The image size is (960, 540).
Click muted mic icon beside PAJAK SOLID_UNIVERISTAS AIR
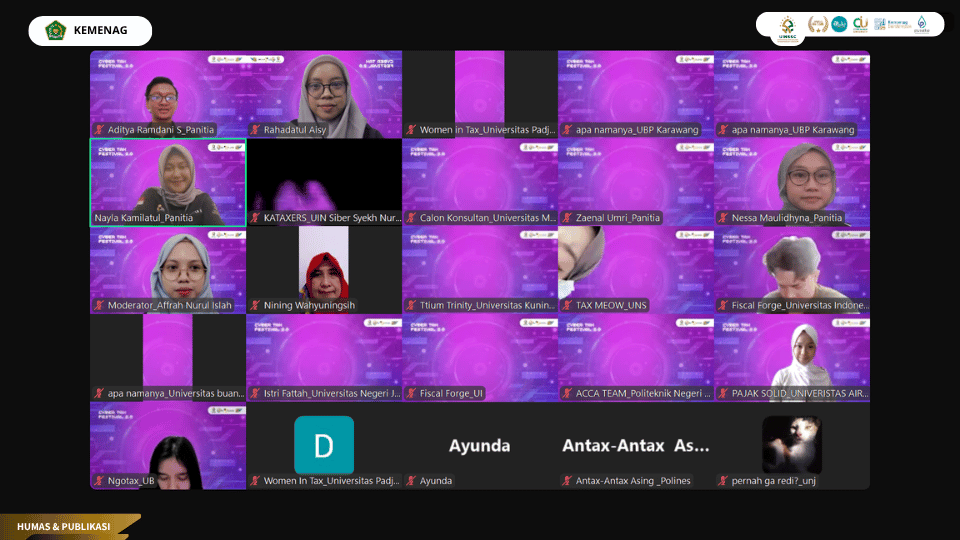(724, 394)
